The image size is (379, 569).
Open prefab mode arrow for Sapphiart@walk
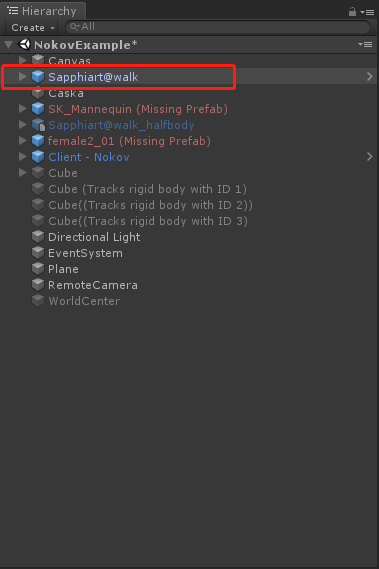(370, 77)
